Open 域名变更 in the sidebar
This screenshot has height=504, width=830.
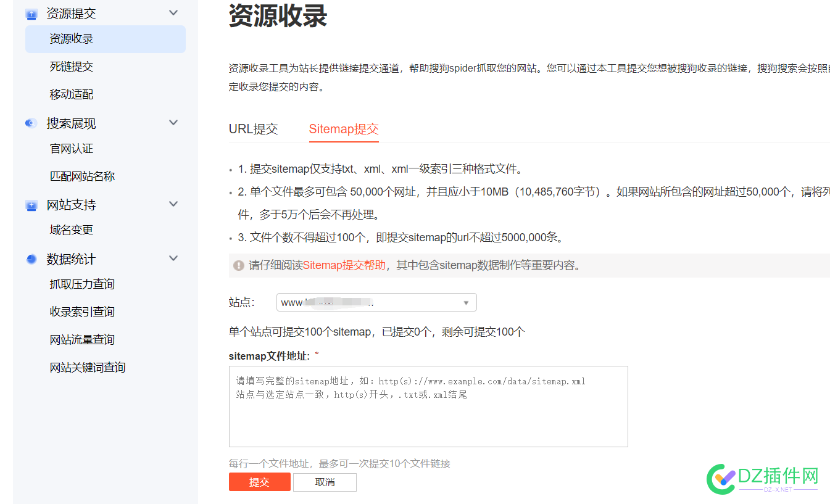tap(72, 230)
